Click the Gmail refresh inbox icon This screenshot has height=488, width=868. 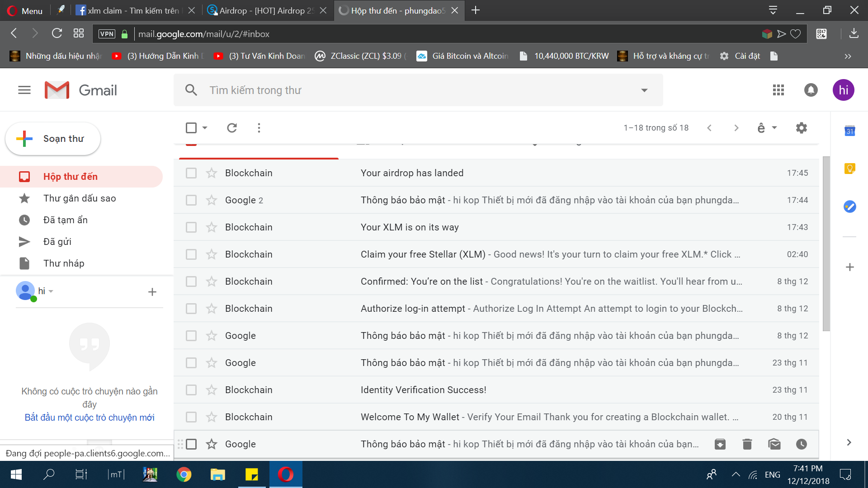pyautogui.click(x=232, y=128)
